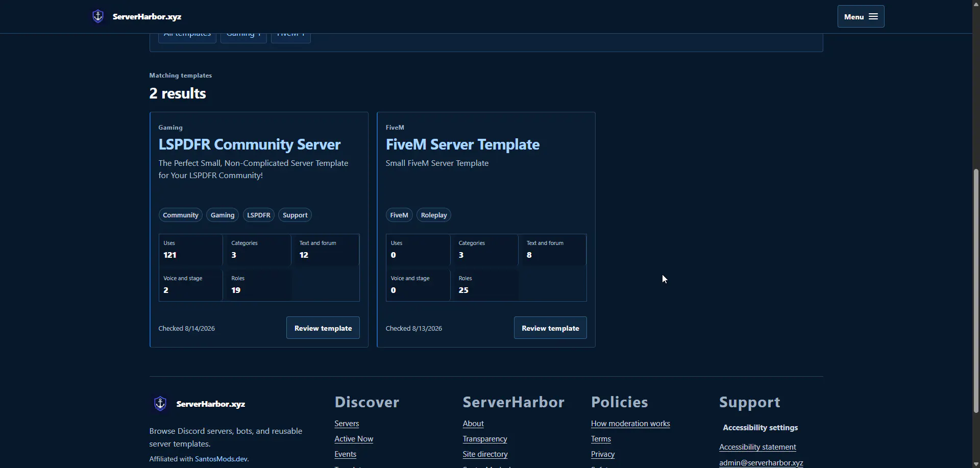
Task: Click the scrollbar up arrow
Action: (x=976, y=4)
